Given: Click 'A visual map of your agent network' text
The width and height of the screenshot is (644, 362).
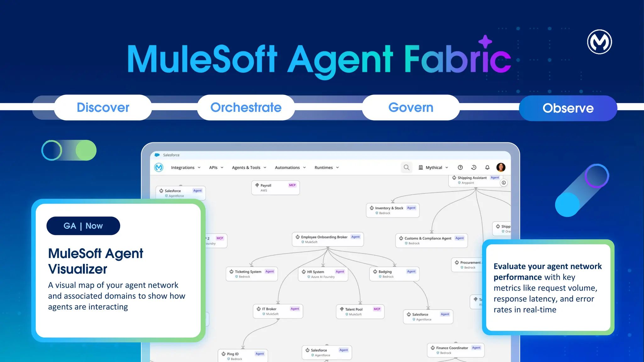Looking at the screenshot, I should point(113,285).
